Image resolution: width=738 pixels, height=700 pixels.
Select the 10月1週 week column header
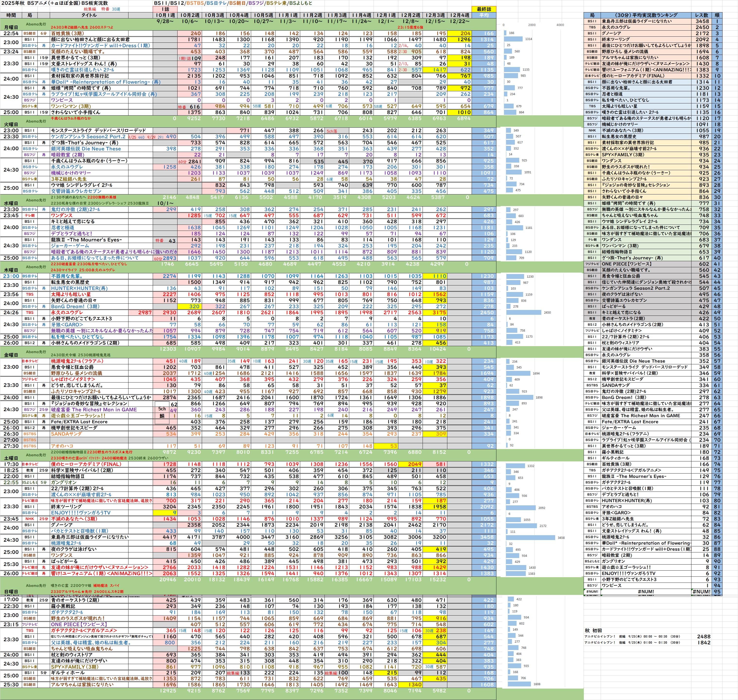(x=165, y=15)
